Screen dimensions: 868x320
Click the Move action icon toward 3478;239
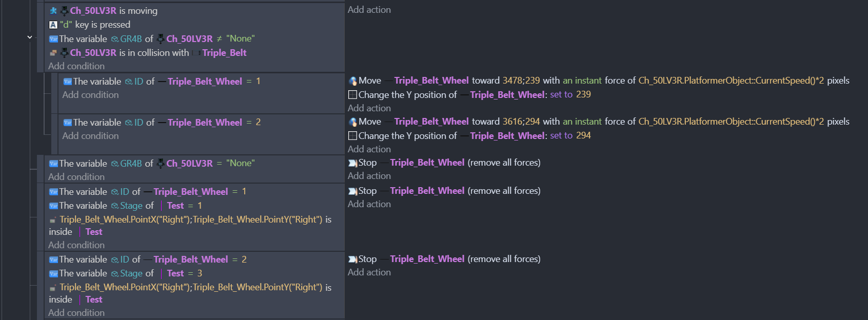(353, 81)
